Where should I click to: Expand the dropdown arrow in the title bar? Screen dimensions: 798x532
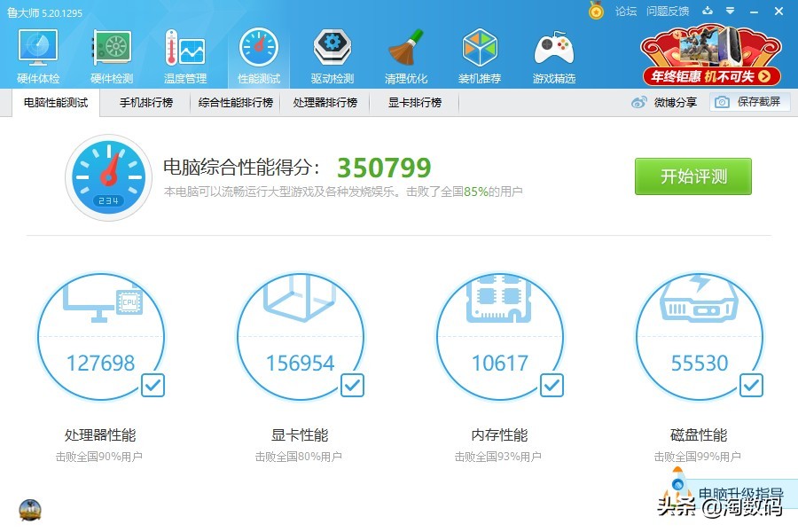click(729, 12)
